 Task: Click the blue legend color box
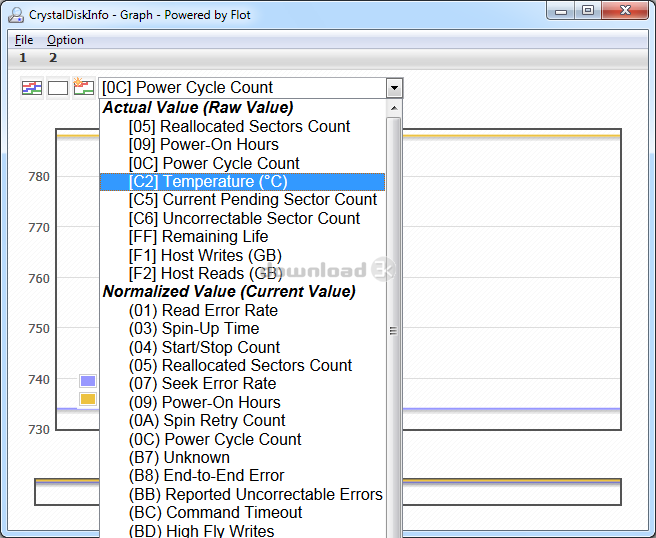click(x=88, y=381)
